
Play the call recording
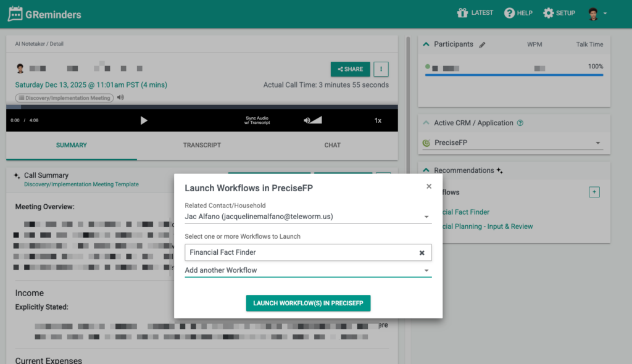[144, 120]
